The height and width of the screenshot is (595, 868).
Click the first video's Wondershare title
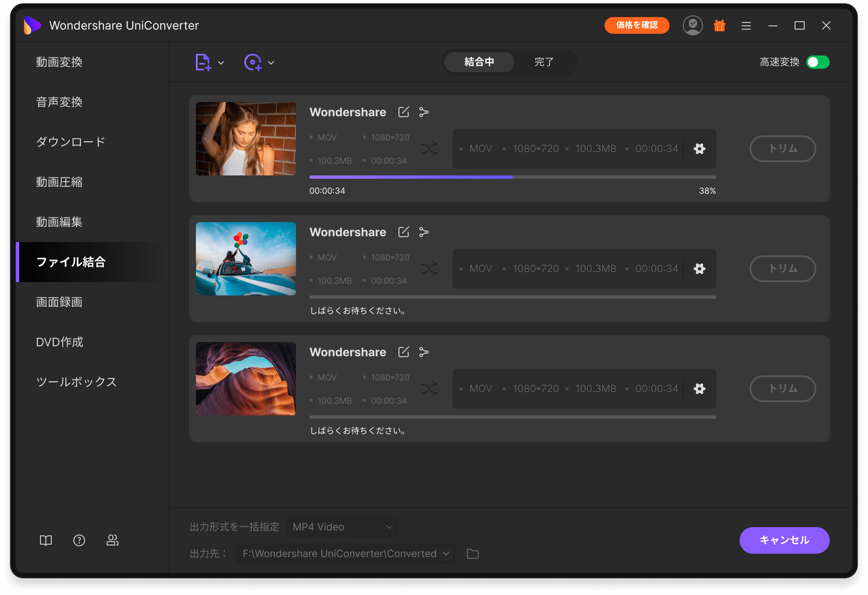(x=348, y=112)
